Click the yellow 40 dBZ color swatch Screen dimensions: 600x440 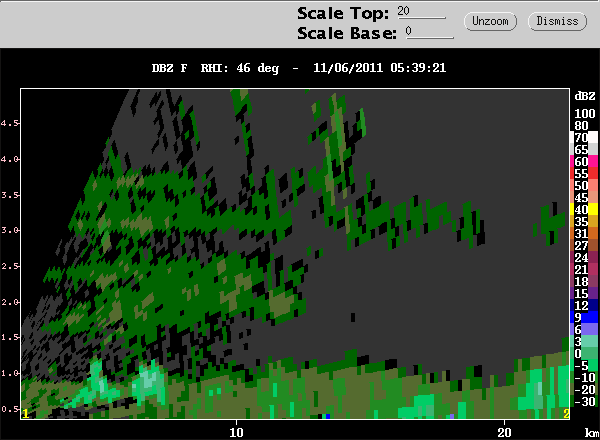pos(593,209)
